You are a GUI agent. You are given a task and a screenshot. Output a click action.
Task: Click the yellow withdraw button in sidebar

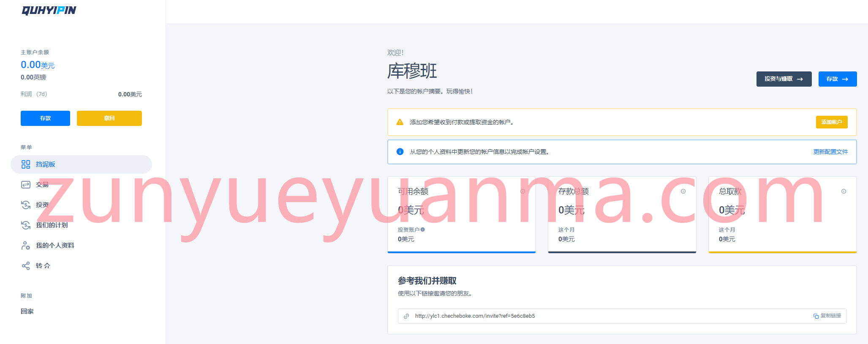109,118
